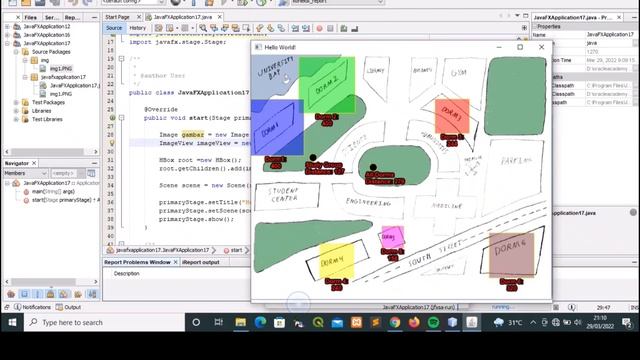Expand the Test Packages node
640x360 pixels.
[x=16, y=102]
